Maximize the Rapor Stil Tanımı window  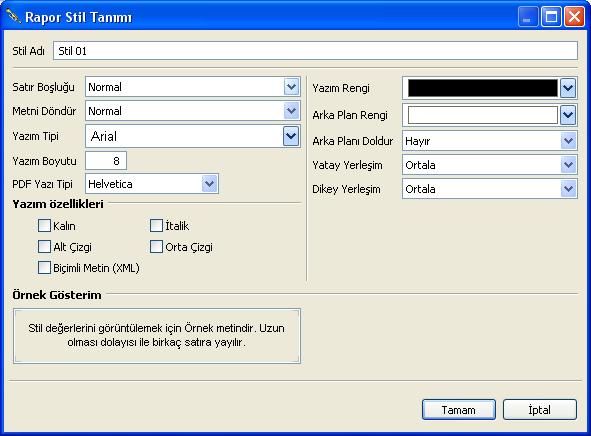[551, 17]
